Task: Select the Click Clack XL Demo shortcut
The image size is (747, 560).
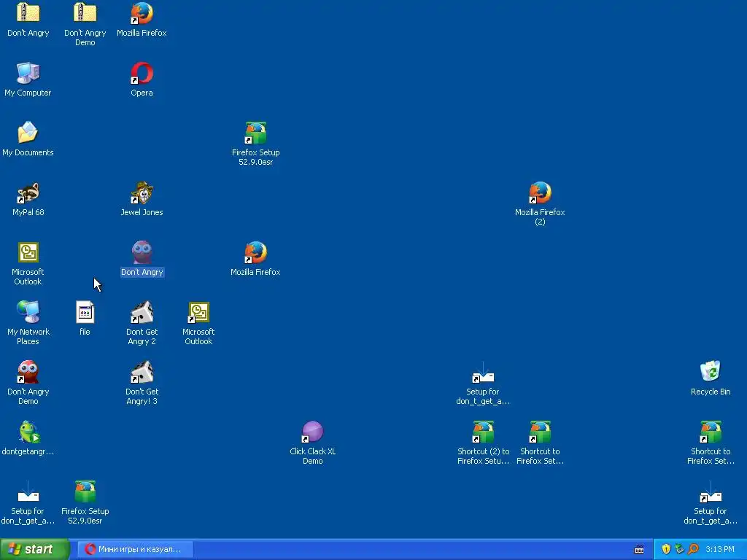Action: pos(312,432)
